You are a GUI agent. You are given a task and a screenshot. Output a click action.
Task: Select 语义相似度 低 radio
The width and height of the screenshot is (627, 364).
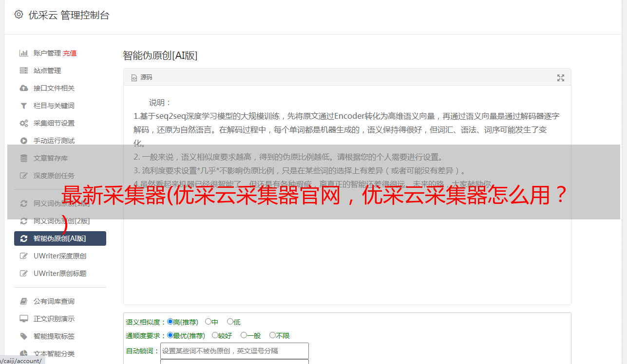[230, 322]
